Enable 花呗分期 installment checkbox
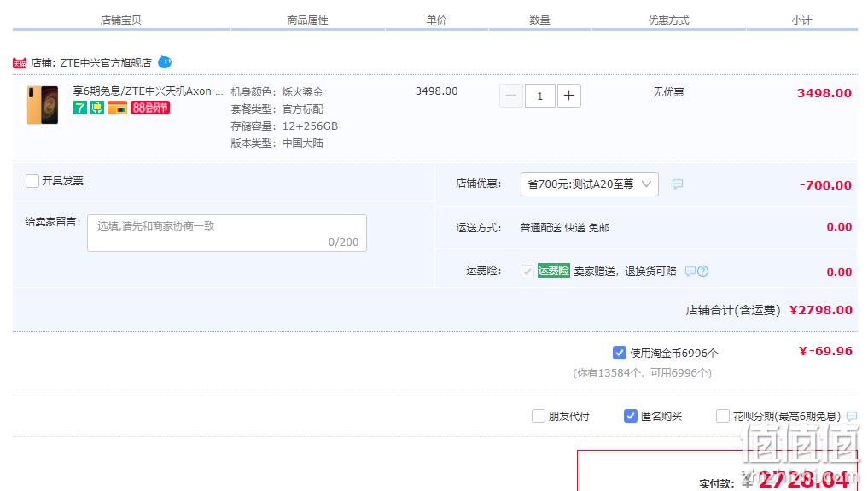The image size is (868, 491). 722,416
